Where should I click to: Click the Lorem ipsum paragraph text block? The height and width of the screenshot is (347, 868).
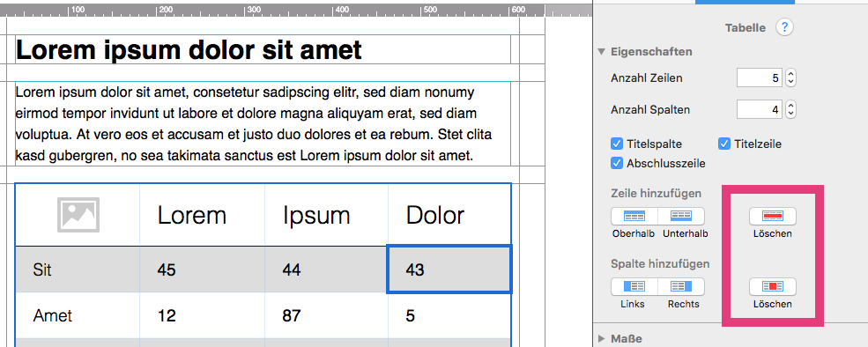coord(263,123)
